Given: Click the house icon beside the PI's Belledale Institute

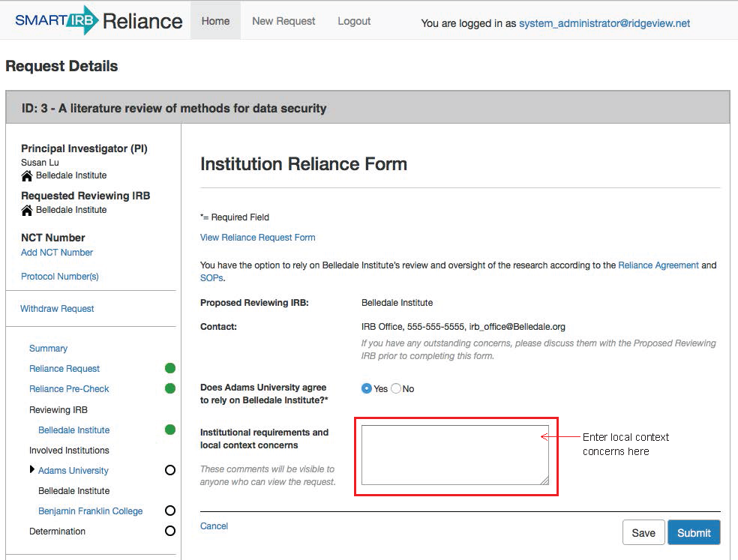Looking at the screenshot, I should tap(27, 175).
